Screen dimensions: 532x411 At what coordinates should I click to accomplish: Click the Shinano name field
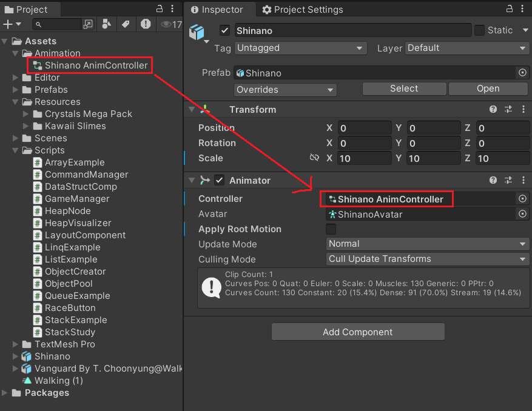pos(353,30)
